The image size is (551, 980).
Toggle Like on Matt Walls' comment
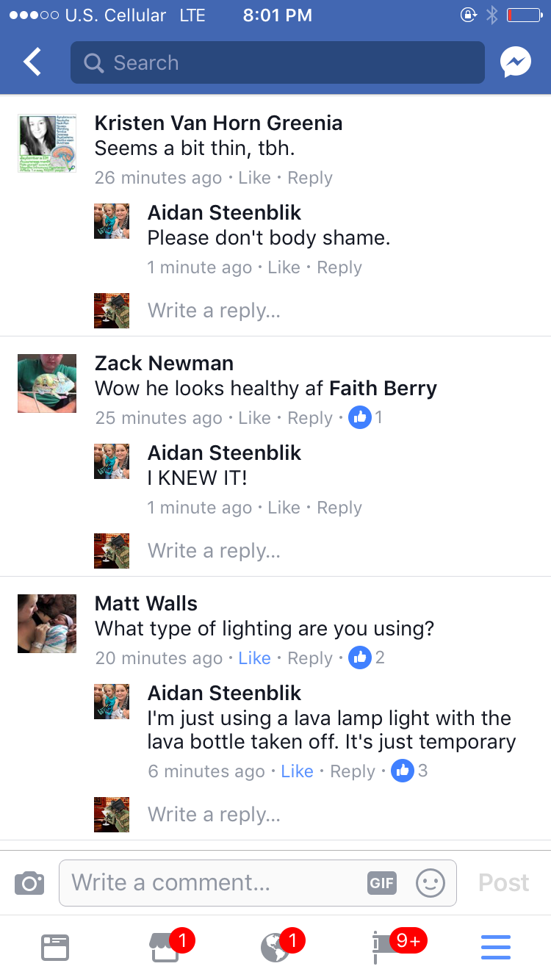(254, 658)
